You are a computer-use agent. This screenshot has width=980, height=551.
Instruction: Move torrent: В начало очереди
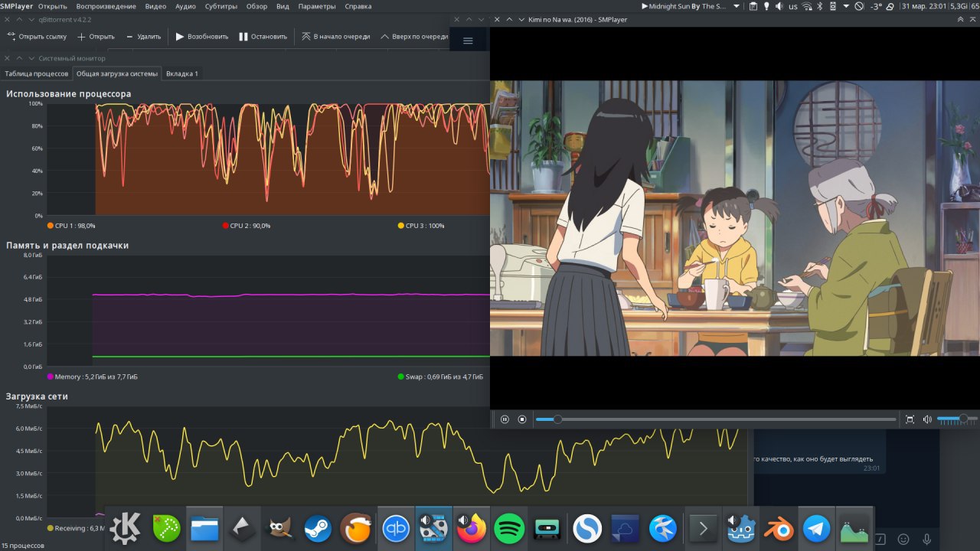[335, 36]
